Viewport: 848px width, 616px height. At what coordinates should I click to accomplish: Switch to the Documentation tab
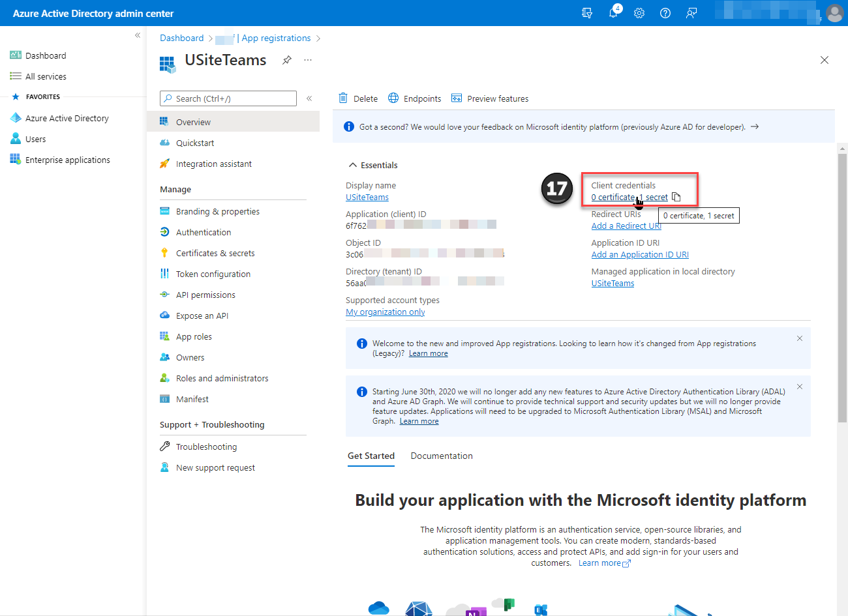click(x=442, y=456)
